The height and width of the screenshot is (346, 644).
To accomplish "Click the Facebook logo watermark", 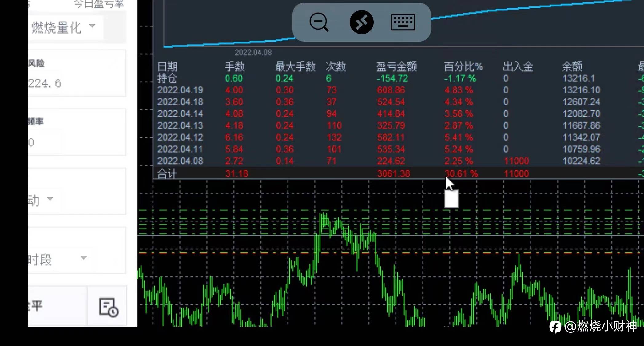I will click(x=555, y=327).
